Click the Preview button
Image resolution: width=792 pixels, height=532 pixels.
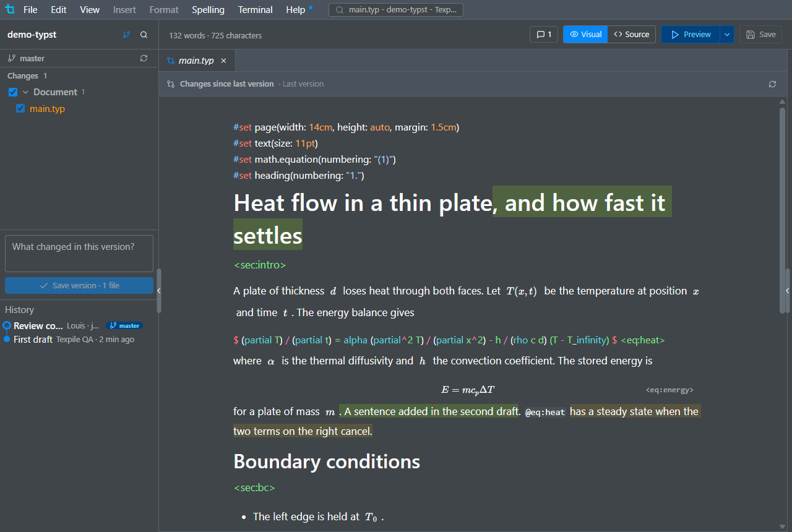691,35
